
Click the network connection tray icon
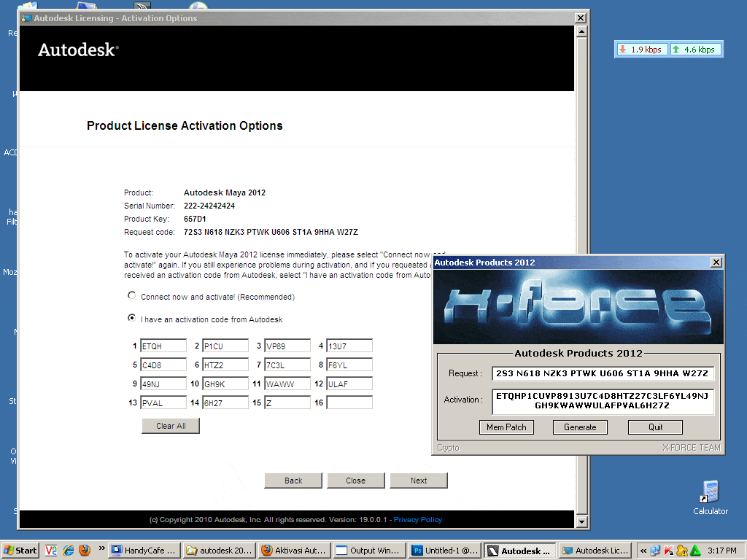[x=655, y=551]
